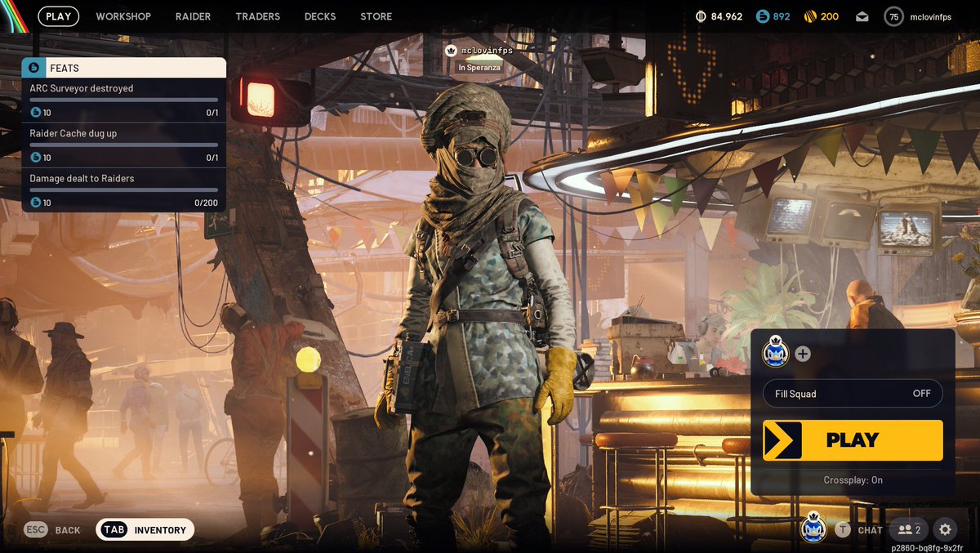Viewport: 980px width, 553px height.
Task: Switch to the WORKSHOP tab
Action: (123, 16)
